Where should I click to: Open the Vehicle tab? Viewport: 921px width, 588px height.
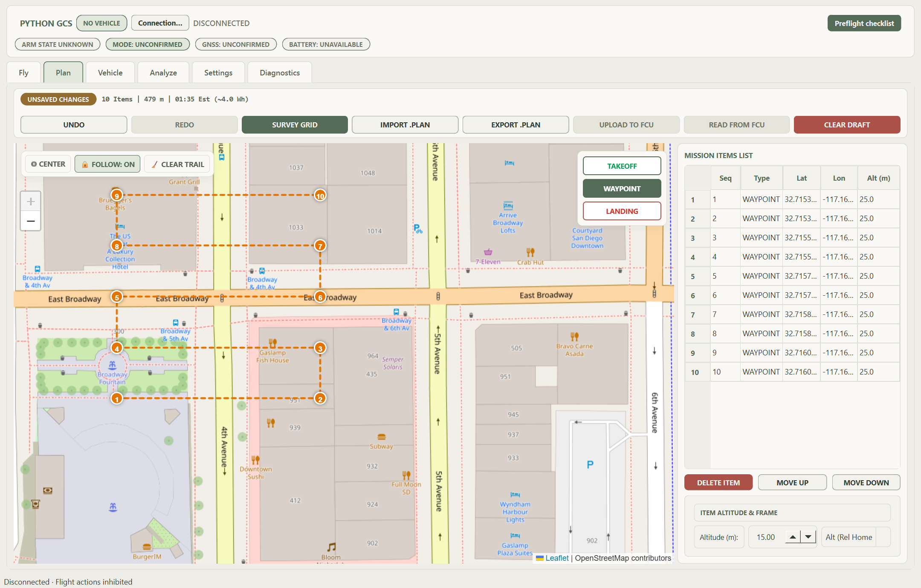tap(110, 72)
